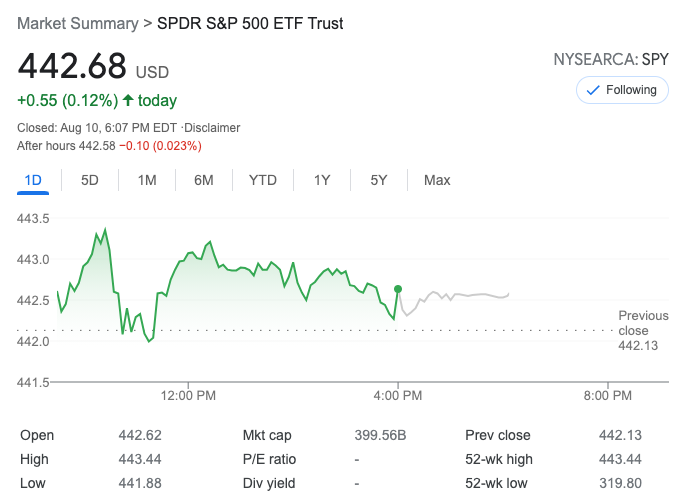Click the Disclaimer link
Viewport: 697px width, 502px height.
[x=211, y=128]
